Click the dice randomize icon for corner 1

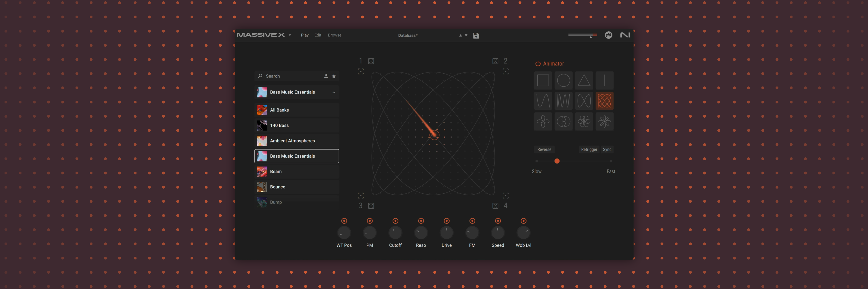(x=371, y=61)
